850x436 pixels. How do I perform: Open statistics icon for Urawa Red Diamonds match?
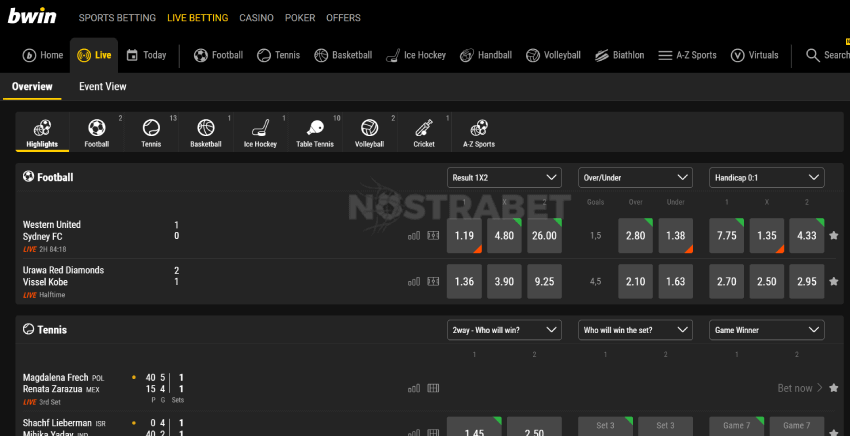click(414, 282)
